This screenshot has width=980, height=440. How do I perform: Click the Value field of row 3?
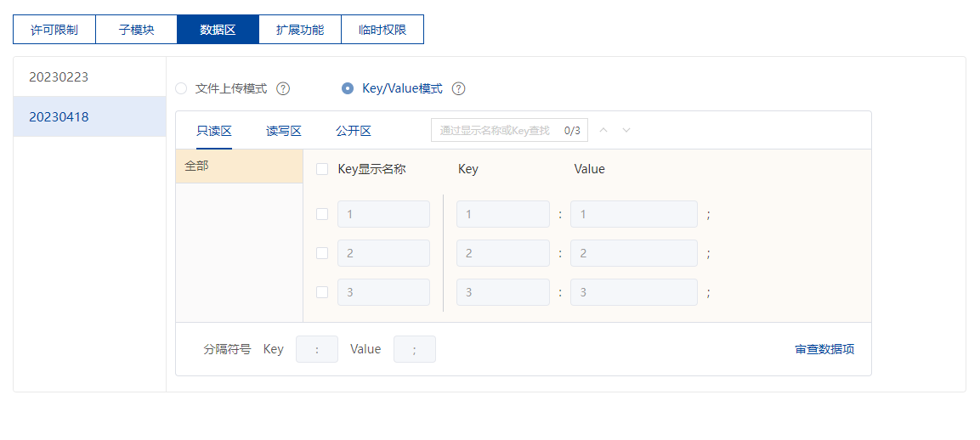point(634,292)
